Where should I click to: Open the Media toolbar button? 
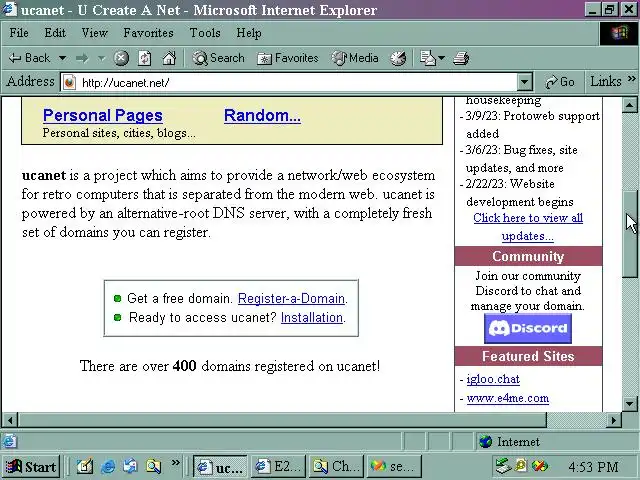[x=355, y=58]
